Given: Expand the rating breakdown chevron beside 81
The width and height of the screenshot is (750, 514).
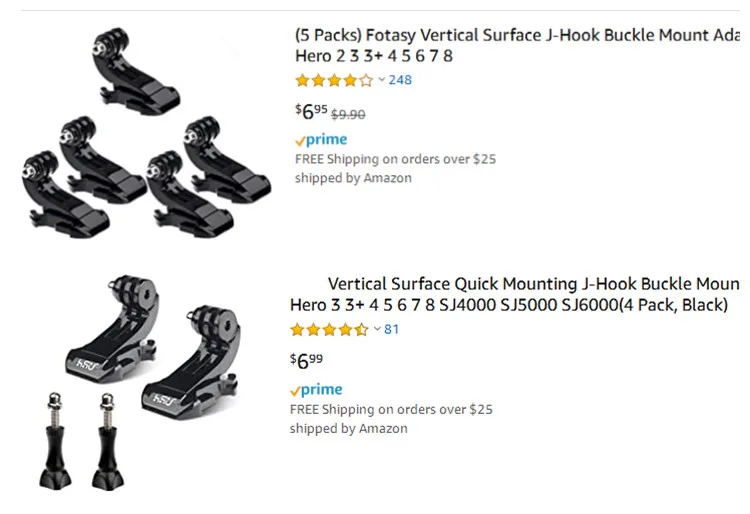Looking at the screenshot, I should [377, 329].
